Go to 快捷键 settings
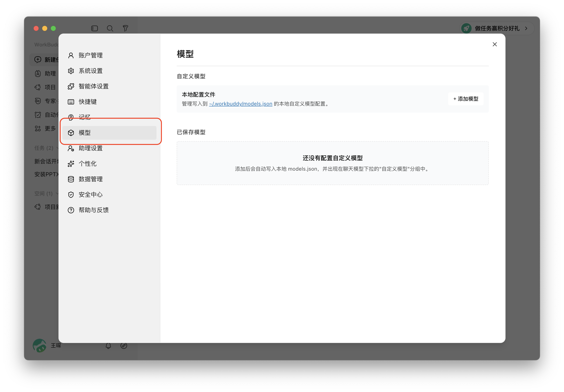The width and height of the screenshot is (564, 392). (x=109, y=102)
